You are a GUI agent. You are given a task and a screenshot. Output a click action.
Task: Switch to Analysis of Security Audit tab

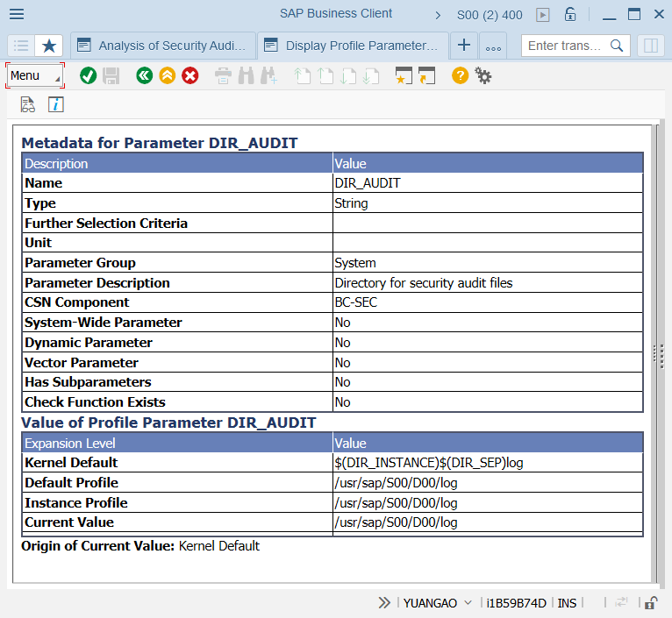pyautogui.click(x=163, y=46)
